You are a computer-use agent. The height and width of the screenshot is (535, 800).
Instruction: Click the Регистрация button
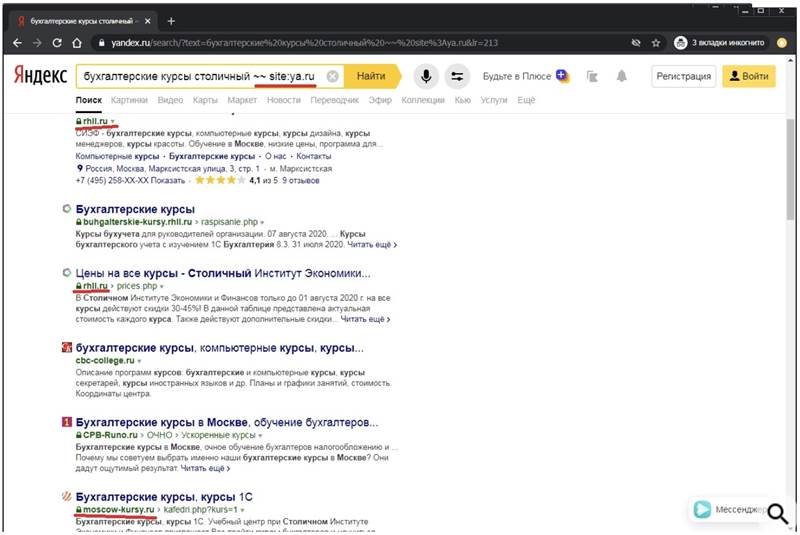tap(684, 76)
